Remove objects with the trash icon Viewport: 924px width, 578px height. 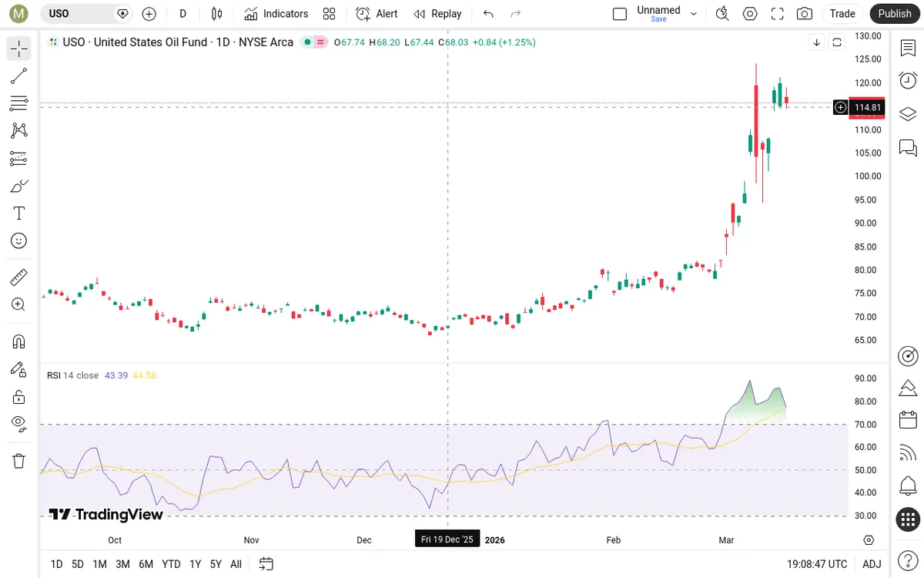pyautogui.click(x=19, y=461)
